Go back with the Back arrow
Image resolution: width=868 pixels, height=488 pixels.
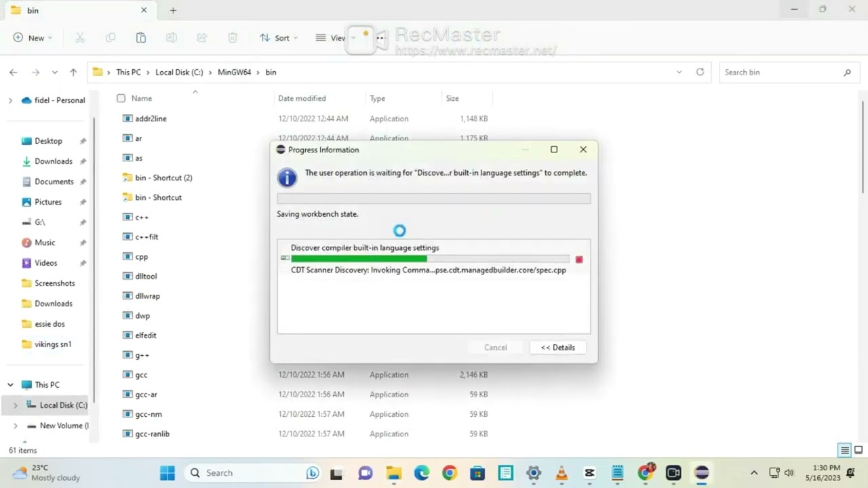click(14, 72)
